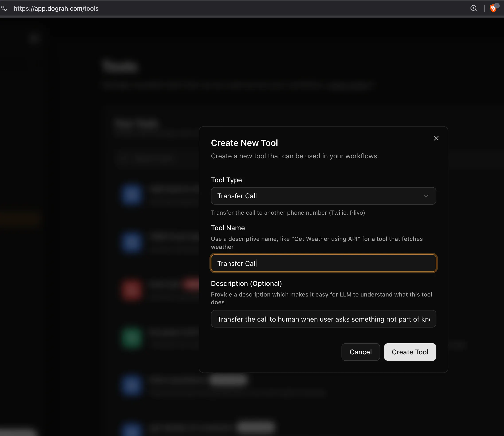Screen dimensions: 504x436
Task: Click the Tool Type label
Action: pyautogui.click(x=226, y=180)
